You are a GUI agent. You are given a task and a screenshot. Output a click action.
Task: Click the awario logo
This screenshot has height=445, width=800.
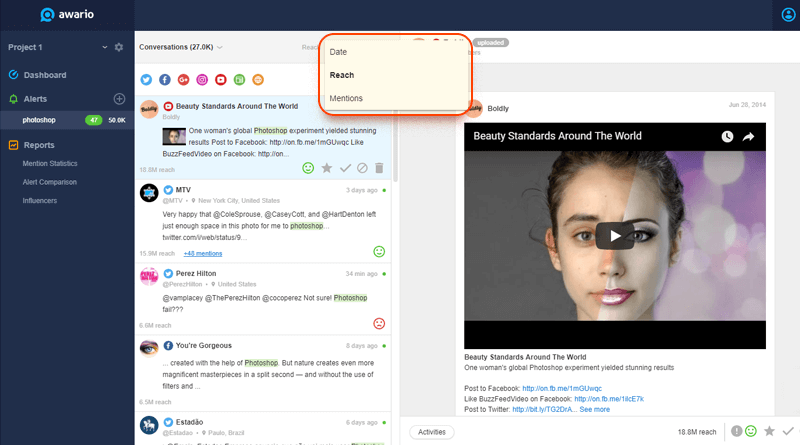tap(67, 14)
